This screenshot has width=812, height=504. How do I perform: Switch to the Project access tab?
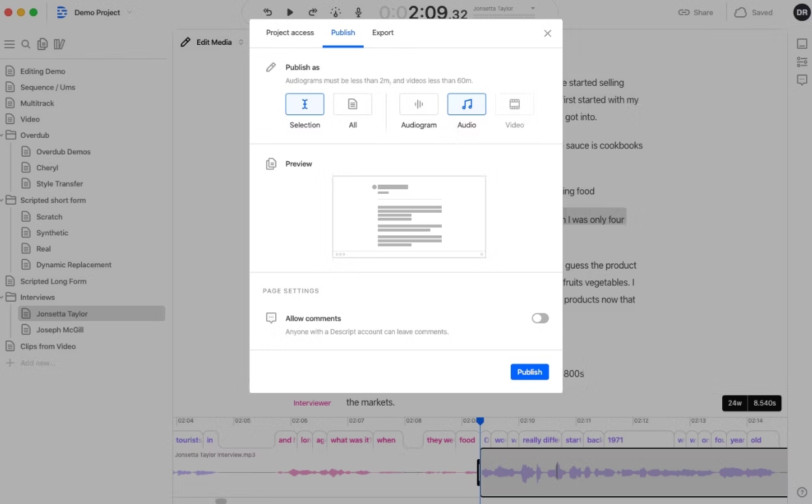(290, 33)
